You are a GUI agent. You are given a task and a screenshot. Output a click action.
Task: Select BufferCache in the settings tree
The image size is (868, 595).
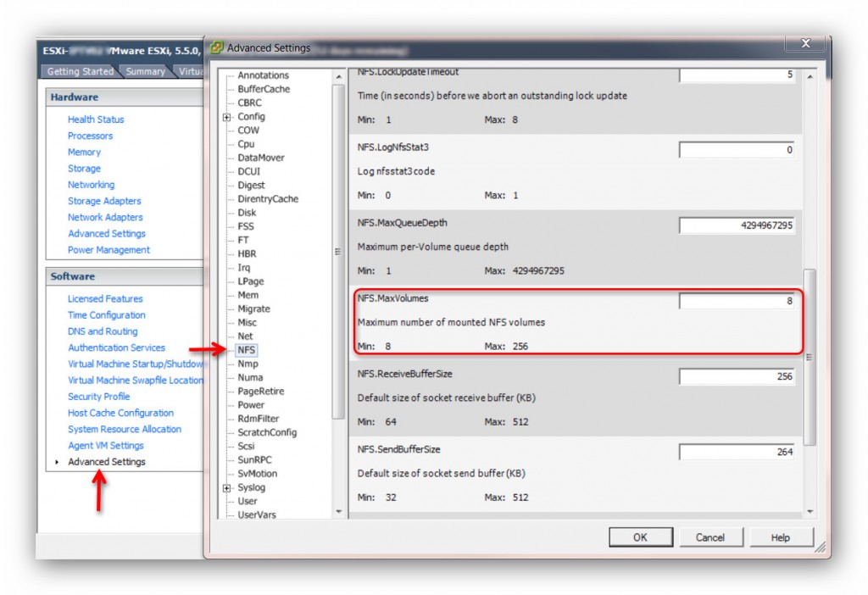point(264,89)
